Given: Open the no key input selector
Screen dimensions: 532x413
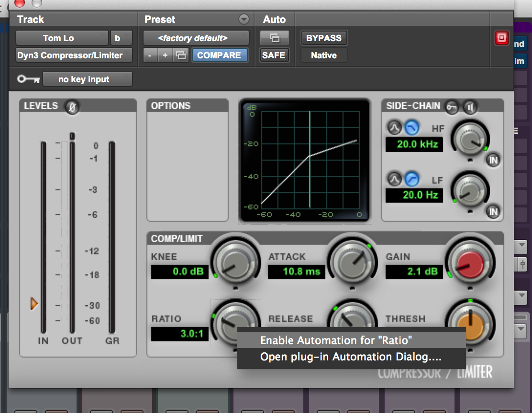Looking at the screenshot, I should [x=87, y=79].
